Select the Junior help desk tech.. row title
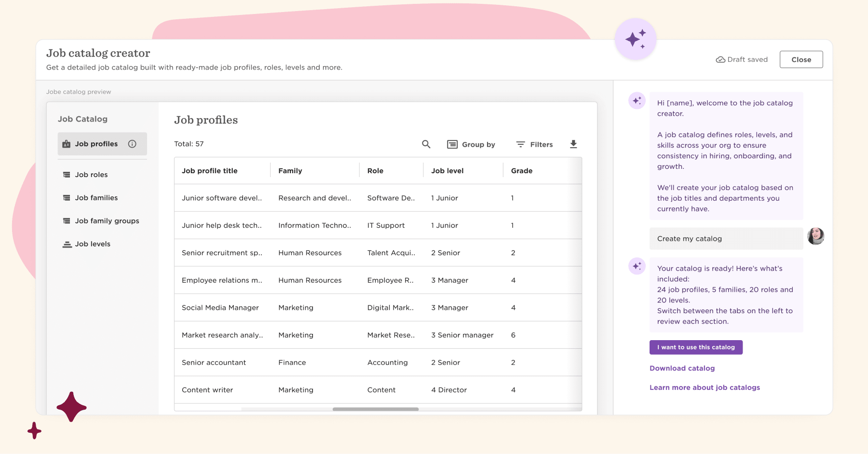 222,226
